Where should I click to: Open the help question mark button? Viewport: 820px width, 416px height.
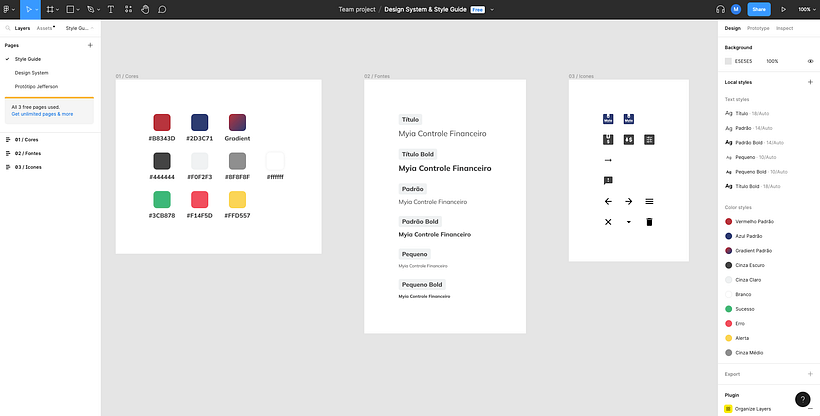(x=803, y=399)
